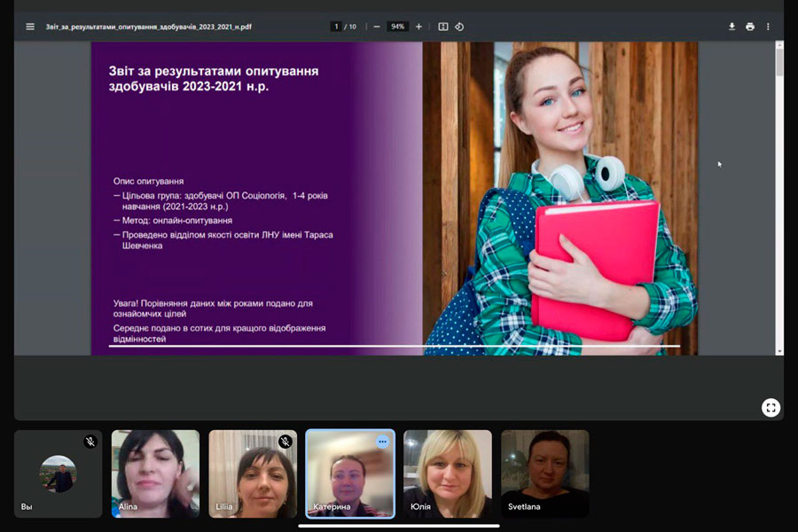
Task: Click muted microphone icon on your own tile
Action: 90,442
